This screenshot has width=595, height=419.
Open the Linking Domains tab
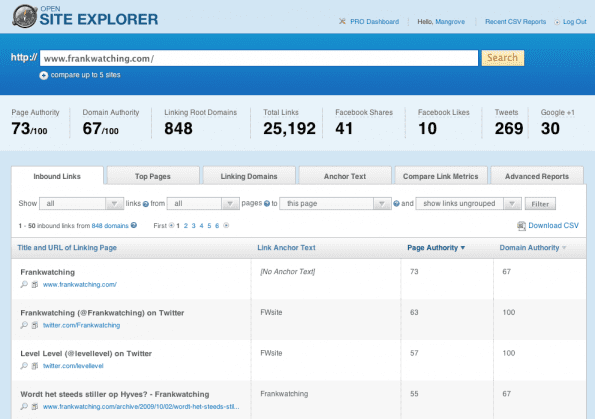pos(249,176)
